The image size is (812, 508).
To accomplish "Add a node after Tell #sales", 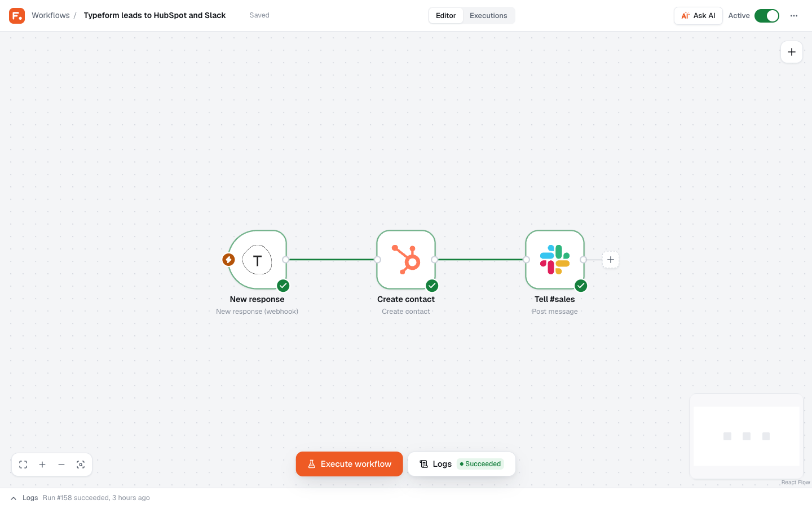I will click(611, 260).
